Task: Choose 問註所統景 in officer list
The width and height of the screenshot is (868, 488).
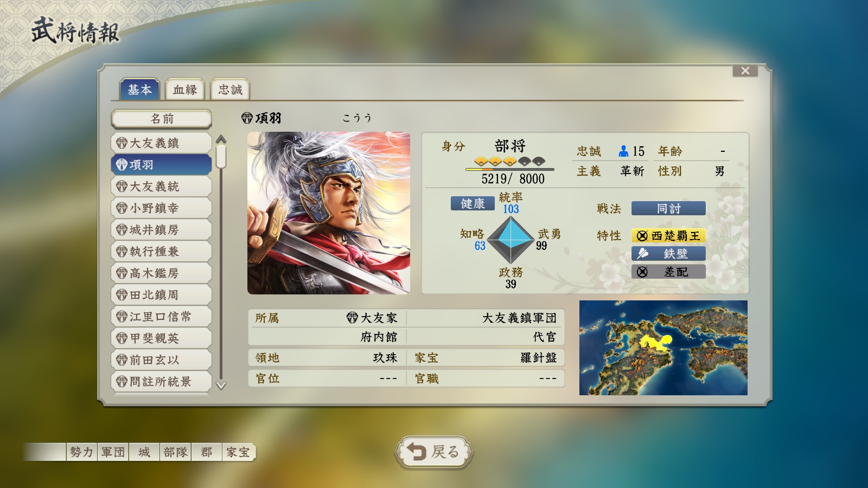Action: (x=161, y=381)
